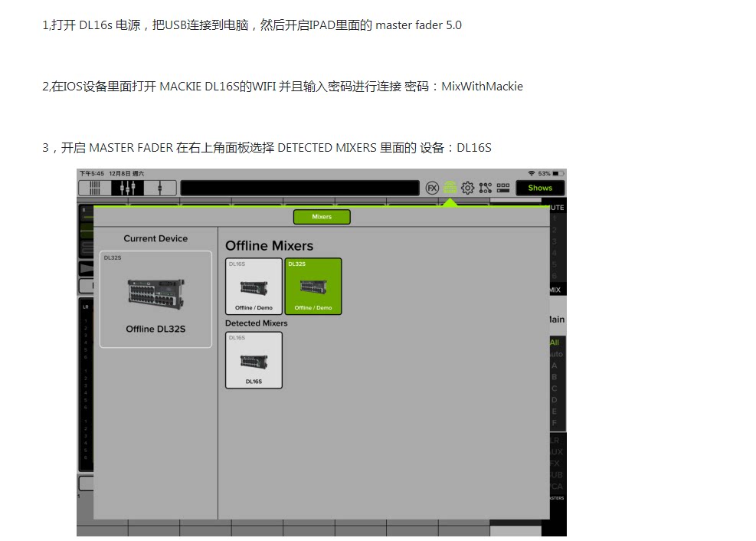Select view group A
756x541 pixels.
click(555, 366)
